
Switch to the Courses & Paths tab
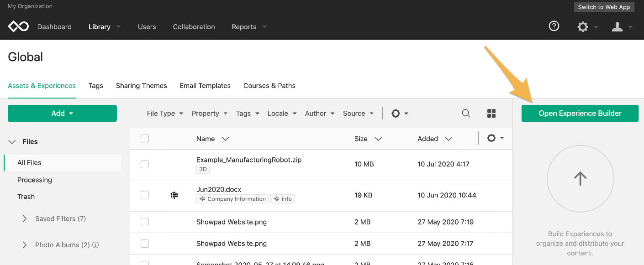[269, 86]
